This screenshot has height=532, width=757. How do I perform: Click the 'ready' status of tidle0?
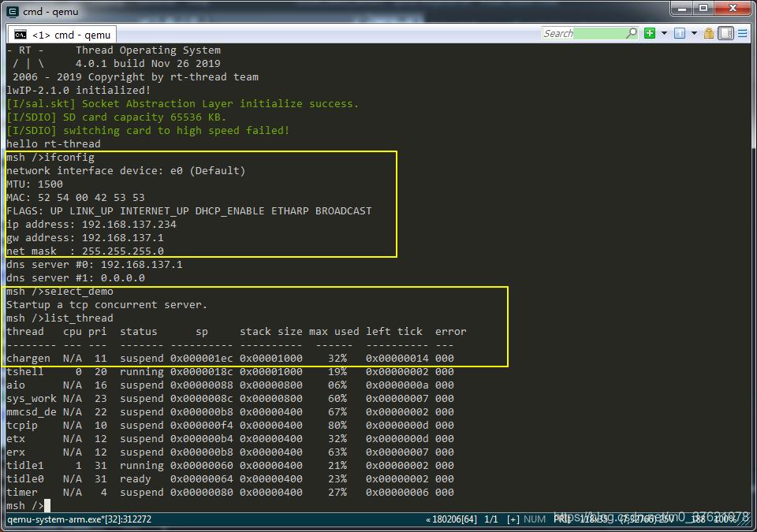[x=135, y=479]
